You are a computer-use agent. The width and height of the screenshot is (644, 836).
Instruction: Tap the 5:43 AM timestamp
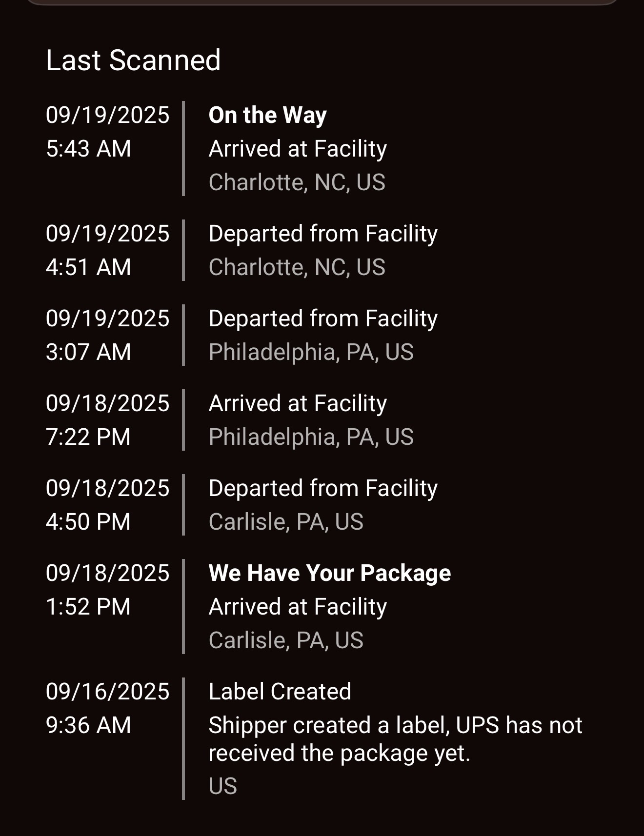coord(88,149)
